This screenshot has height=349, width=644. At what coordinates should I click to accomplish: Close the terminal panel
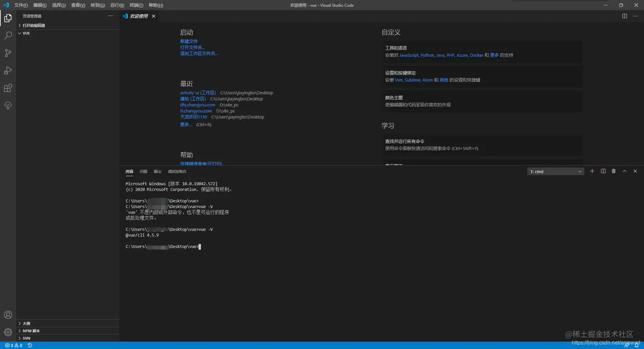[x=635, y=171]
